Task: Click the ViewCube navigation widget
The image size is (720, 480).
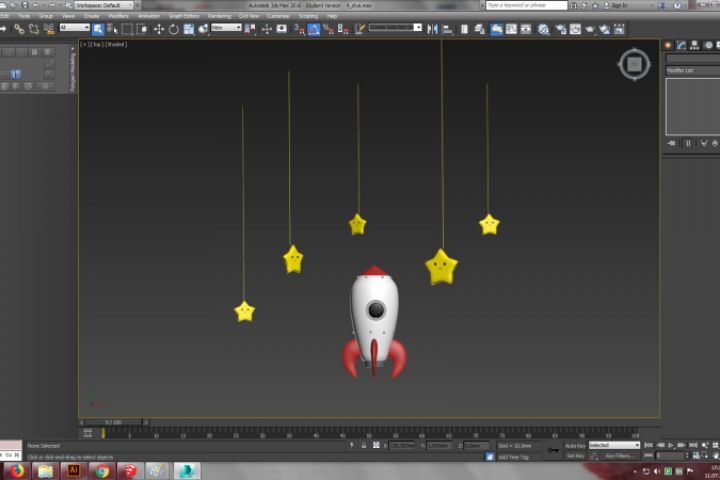Action: pyautogui.click(x=634, y=64)
